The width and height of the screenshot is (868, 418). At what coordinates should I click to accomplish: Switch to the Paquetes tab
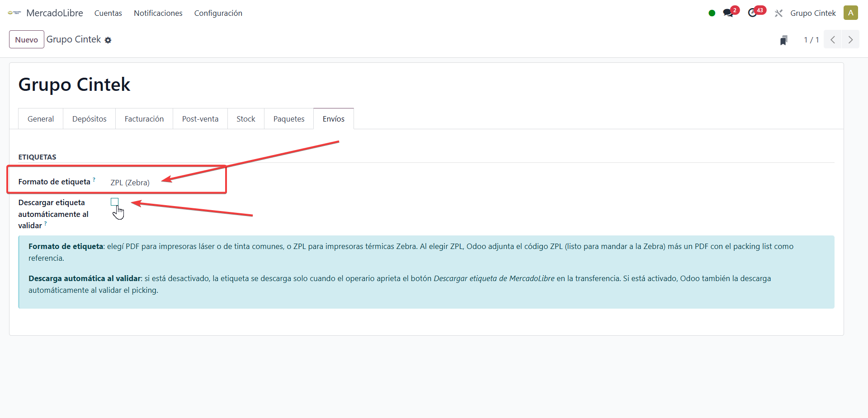coord(289,119)
